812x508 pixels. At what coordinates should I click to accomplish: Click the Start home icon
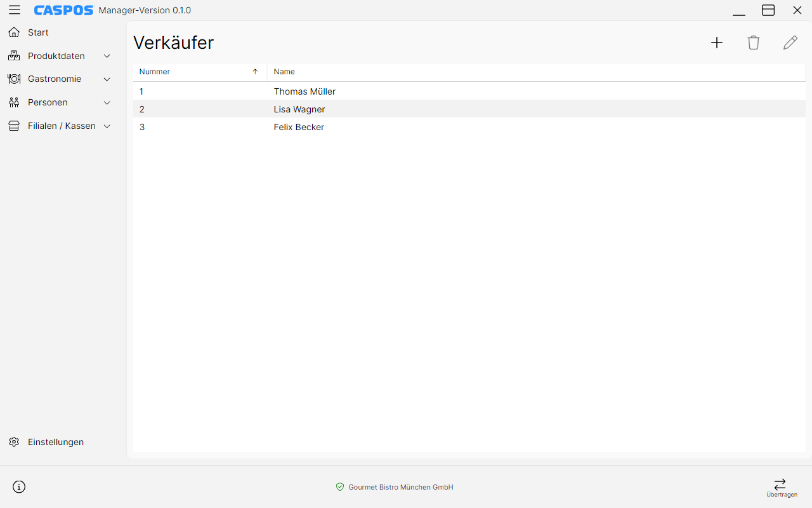pyautogui.click(x=14, y=32)
